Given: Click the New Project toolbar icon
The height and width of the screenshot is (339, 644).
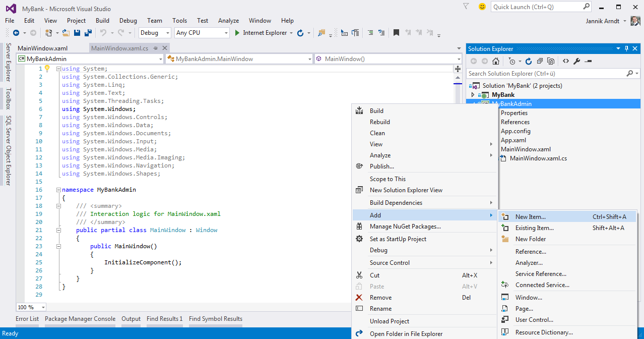Looking at the screenshot, I should pos(49,33).
